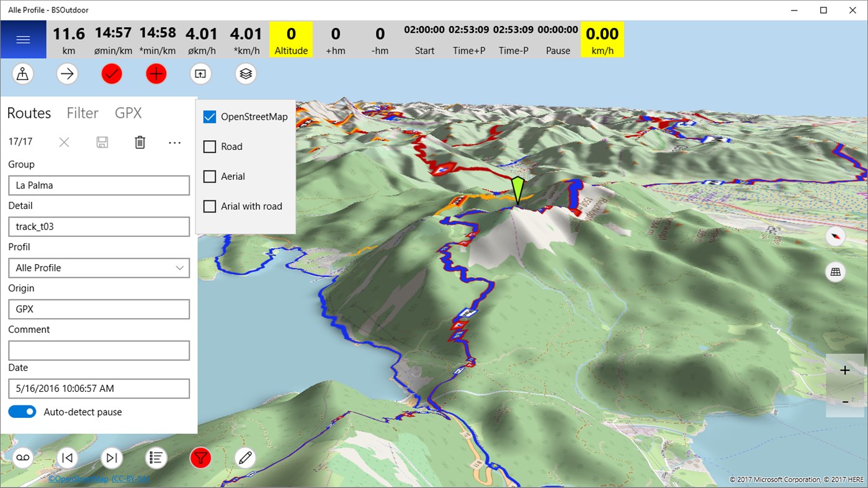Switch to the Filter tab

point(83,113)
